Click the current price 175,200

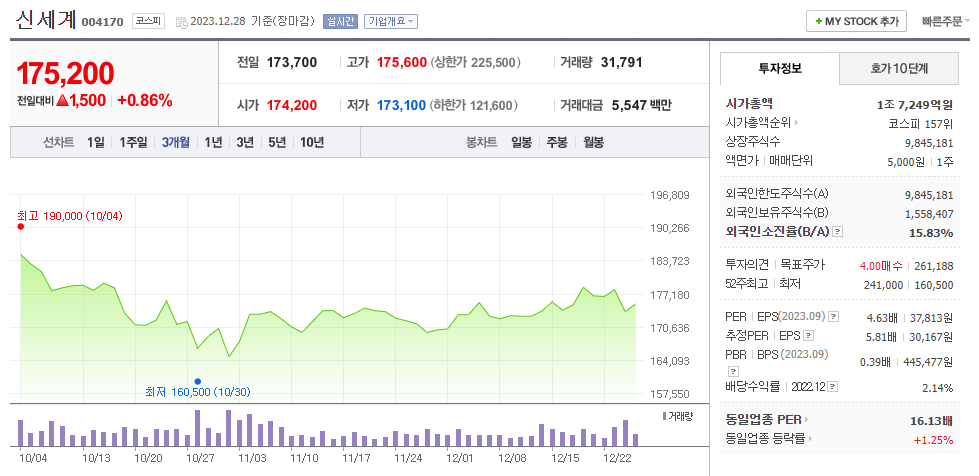click(66, 74)
